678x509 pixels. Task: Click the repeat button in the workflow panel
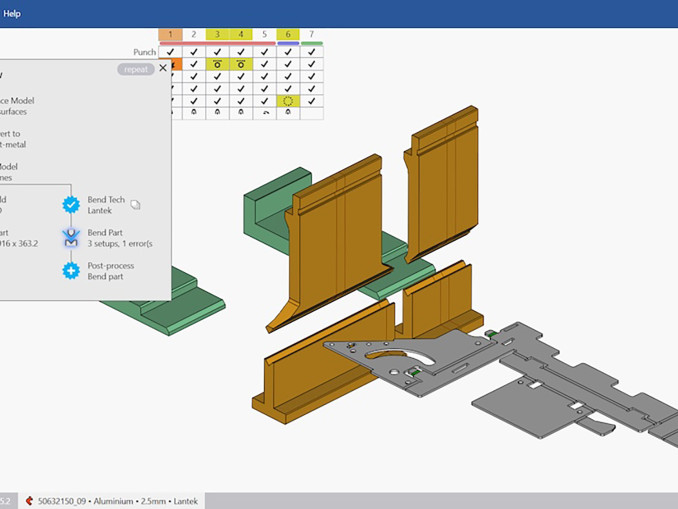[136, 69]
